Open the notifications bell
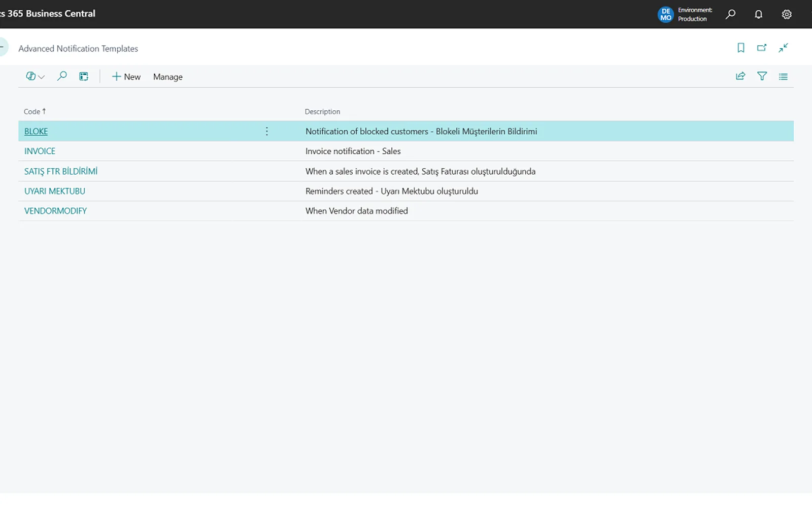The height and width of the screenshot is (508, 812). point(759,14)
